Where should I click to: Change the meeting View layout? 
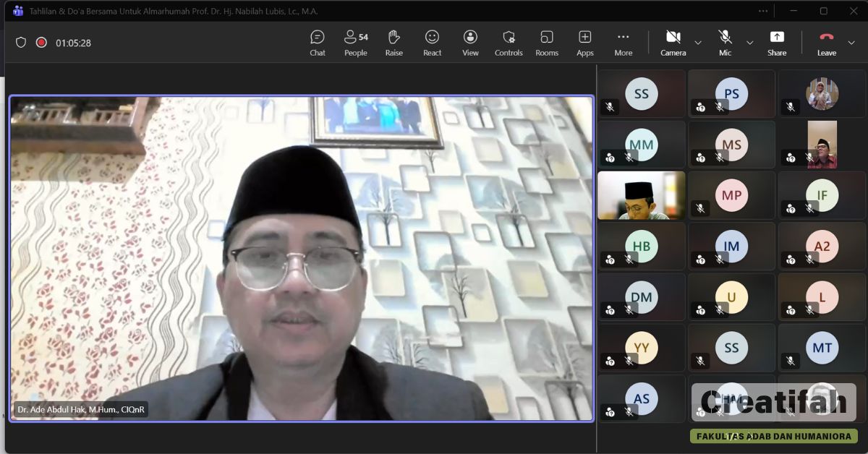coord(470,43)
